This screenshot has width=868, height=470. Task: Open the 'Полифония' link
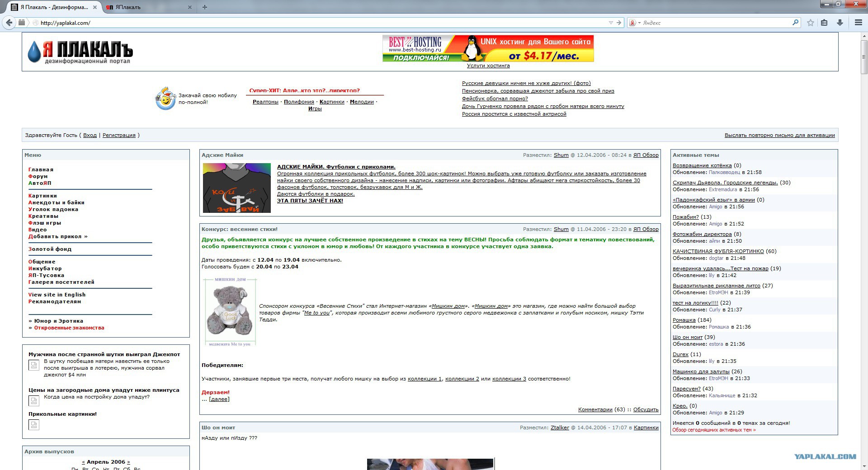pos(299,102)
